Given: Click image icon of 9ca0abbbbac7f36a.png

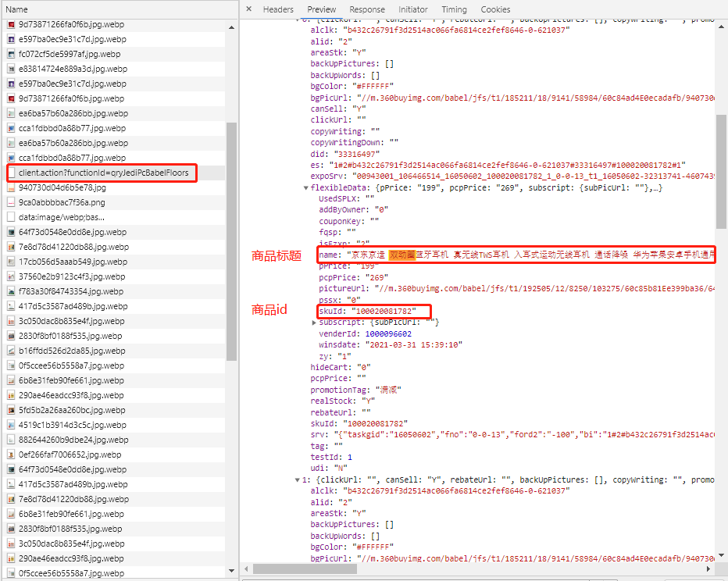Looking at the screenshot, I should pyautogui.click(x=11, y=203).
